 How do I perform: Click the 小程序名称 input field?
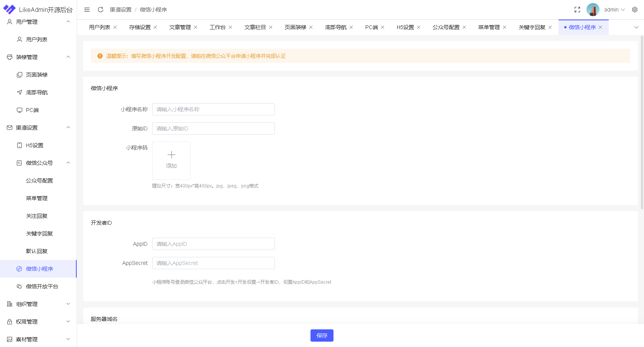coord(214,109)
